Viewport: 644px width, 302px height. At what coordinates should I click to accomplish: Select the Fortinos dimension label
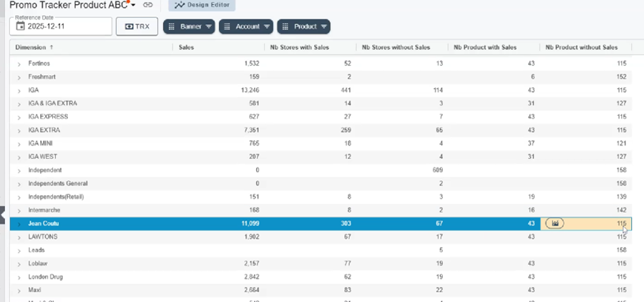39,63
